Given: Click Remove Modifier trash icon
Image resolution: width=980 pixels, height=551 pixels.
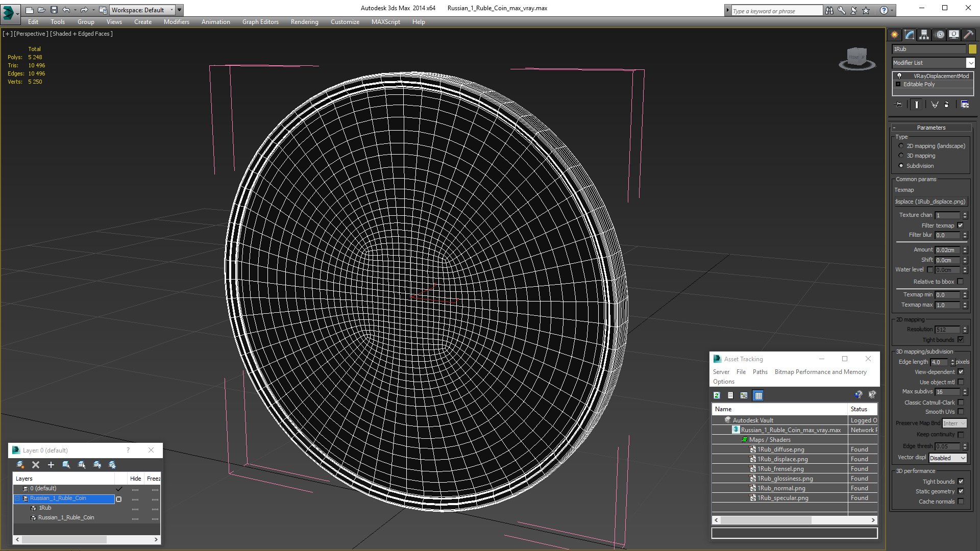Looking at the screenshot, I should pos(947,105).
